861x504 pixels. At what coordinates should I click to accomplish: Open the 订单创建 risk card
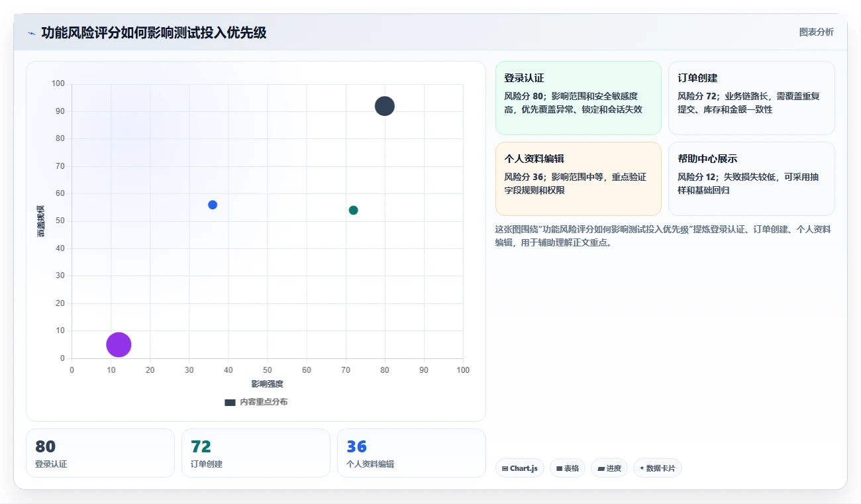pos(752,98)
